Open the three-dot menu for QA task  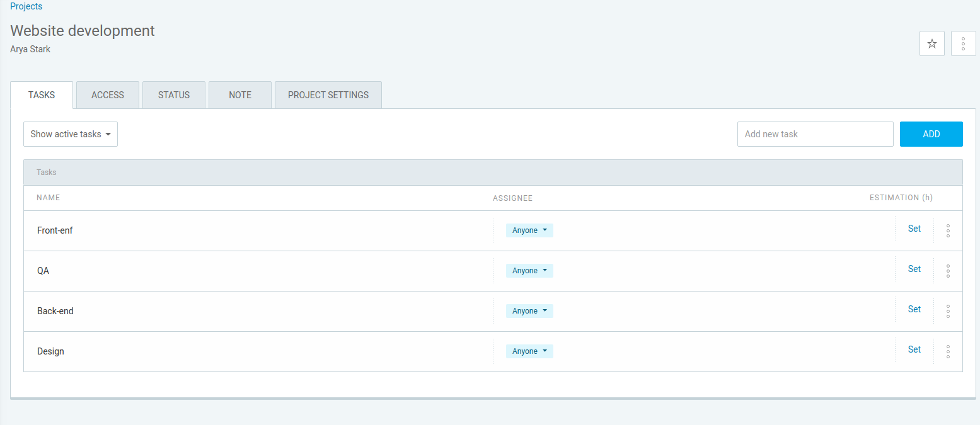(x=948, y=271)
